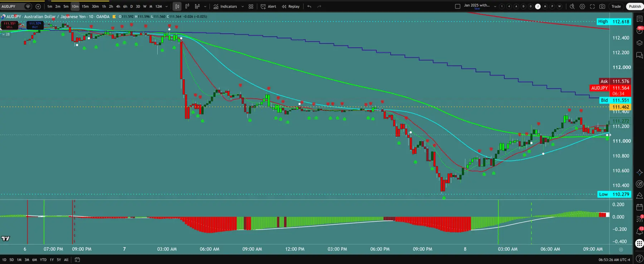Choose the 4h timeframe

[x=118, y=6]
